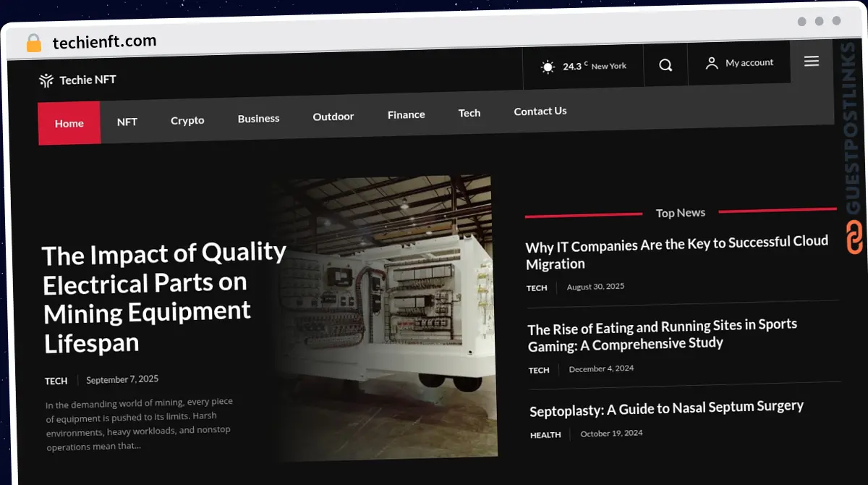This screenshot has height=485, width=868.
Task: Click the New York location label
Action: coord(609,66)
